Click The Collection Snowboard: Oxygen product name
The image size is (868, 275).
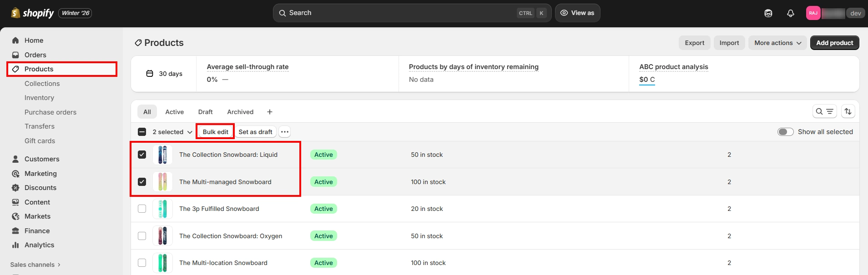coord(231,236)
